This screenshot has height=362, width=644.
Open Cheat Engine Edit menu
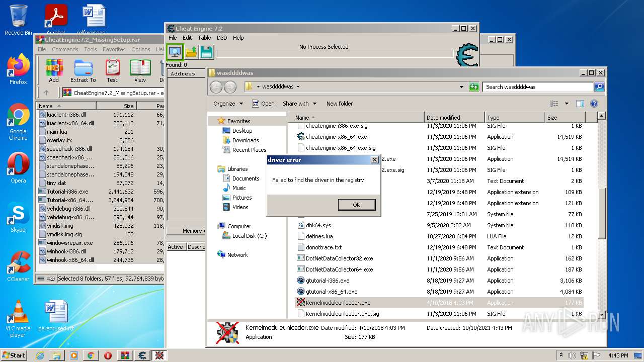click(187, 38)
